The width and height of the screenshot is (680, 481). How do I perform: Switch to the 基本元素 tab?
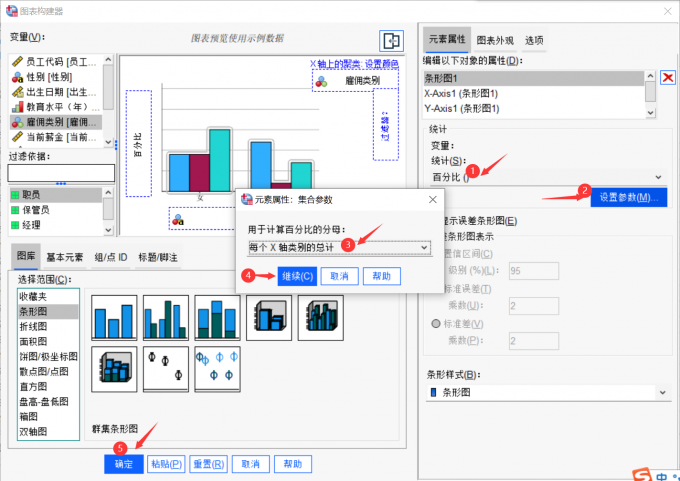click(65, 257)
